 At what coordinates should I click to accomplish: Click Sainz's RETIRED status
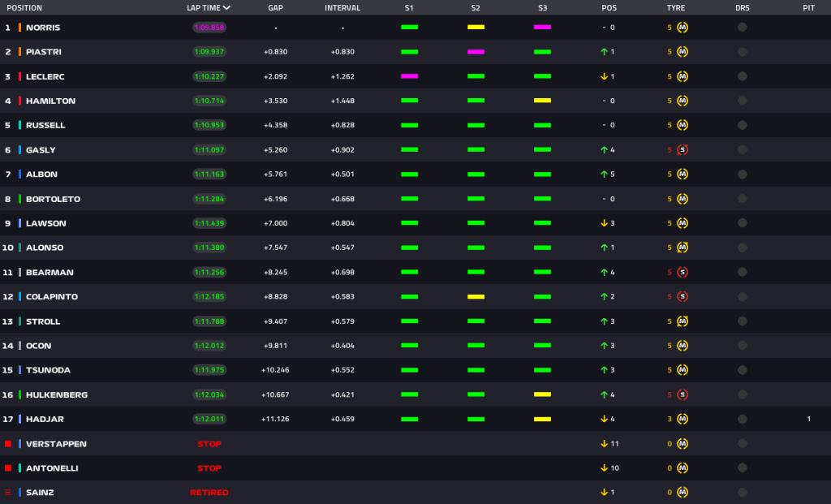tap(209, 493)
